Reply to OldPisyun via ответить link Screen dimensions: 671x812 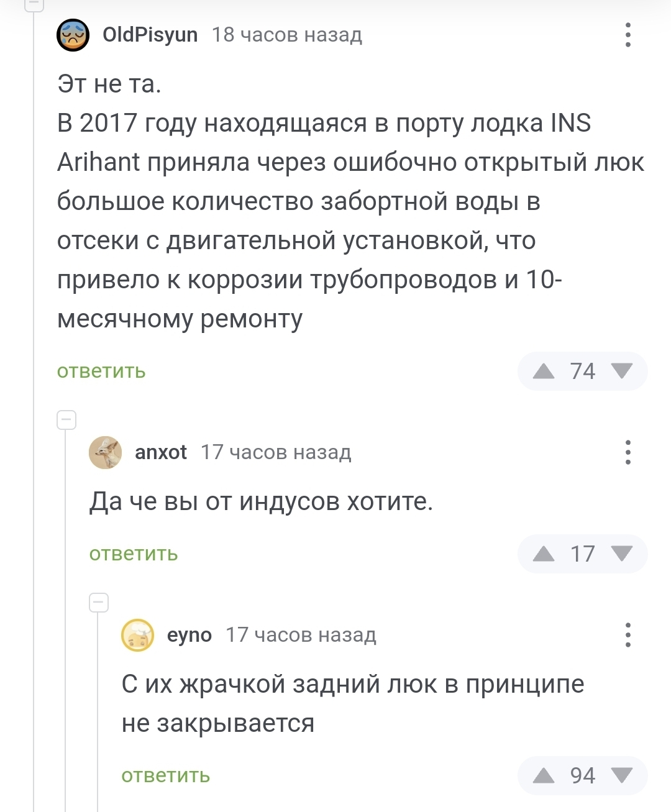(100, 371)
